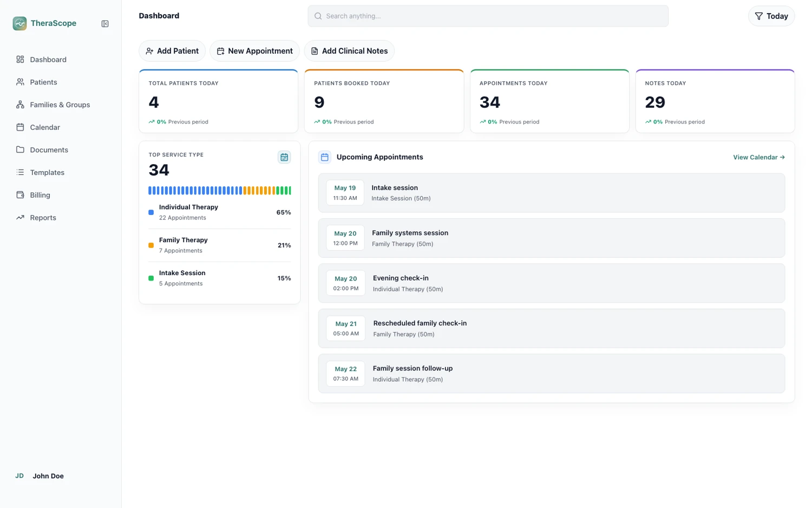Viewport: 812px width, 508px height.
Task: Click the orange Family Therapy swatch
Action: (x=151, y=245)
